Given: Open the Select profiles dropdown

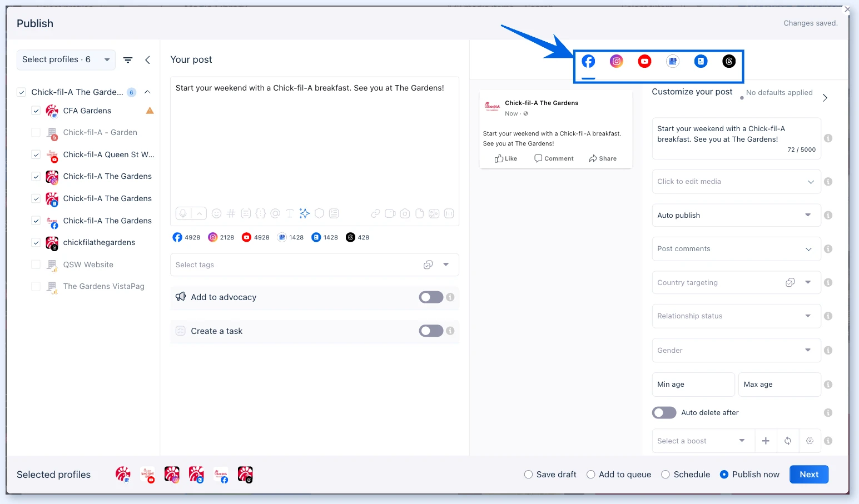Looking at the screenshot, I should click(x=66, y=59).
